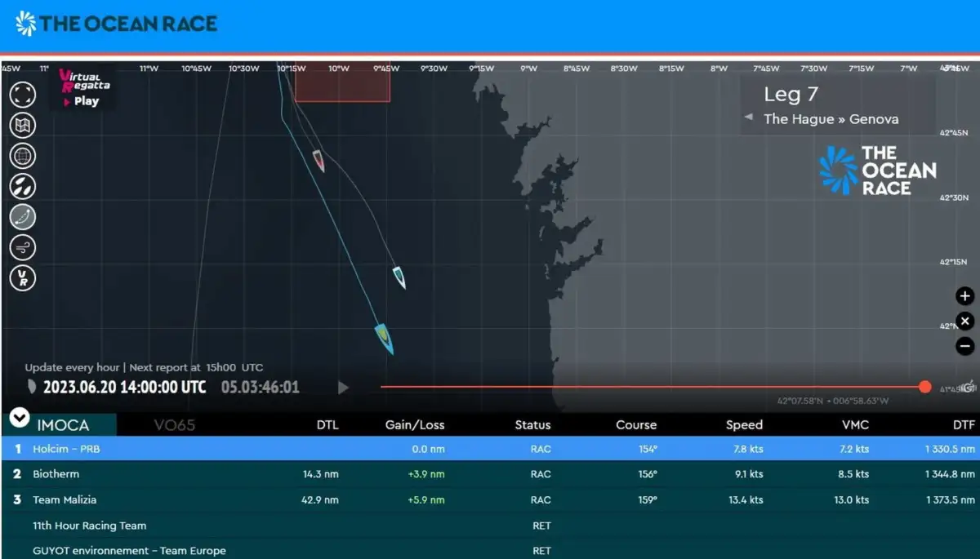This screenshot has height=559, width=980.
Task: Open the boats fleet icon
Action: [x=22, y=186]
